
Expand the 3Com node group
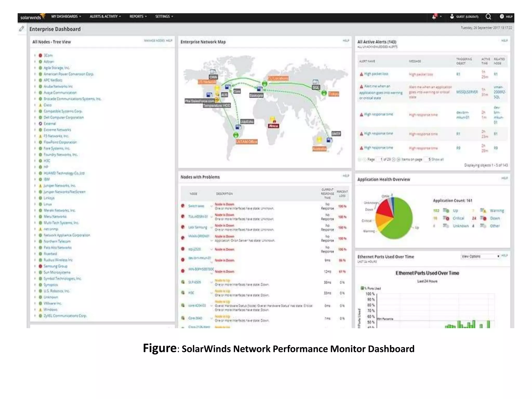[35, 55]
